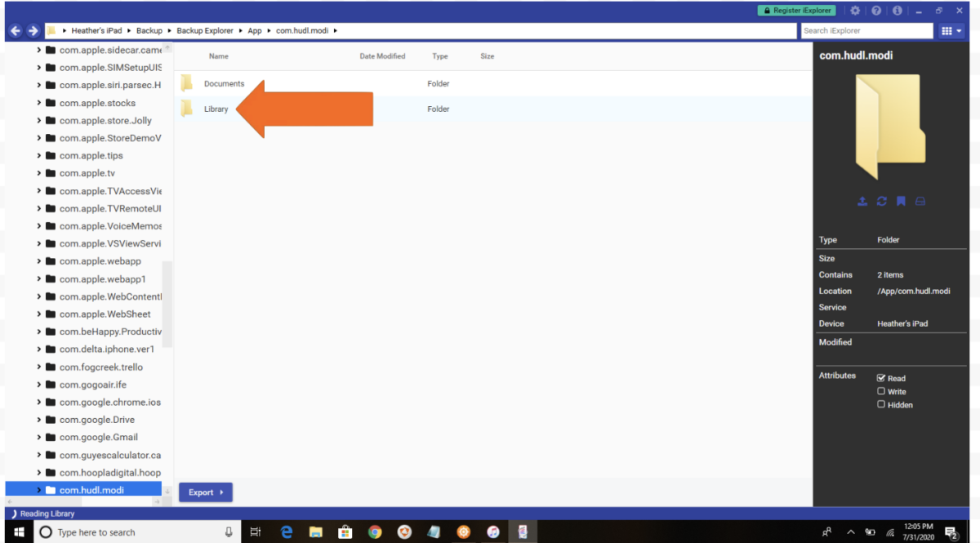The image size is (980, 543).
Task: Click the back navigation arrow
Action: [x=15, y=30]
